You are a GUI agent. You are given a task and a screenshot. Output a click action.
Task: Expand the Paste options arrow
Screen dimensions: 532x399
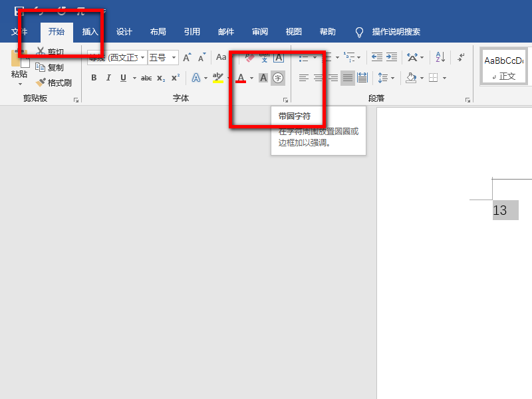point(20,84)
